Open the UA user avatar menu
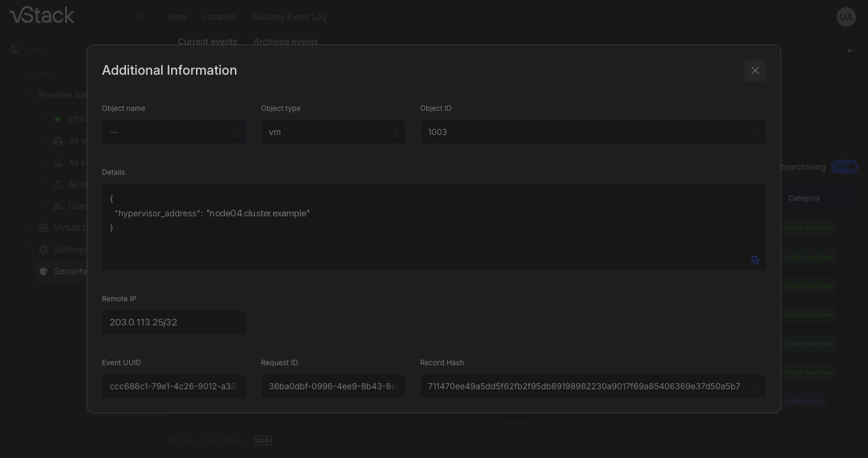 click(x=846, y=17)
